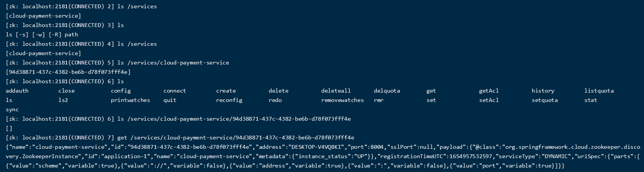Viewport: 644px width, 172px height.
Task: Click the removewatches command word
Action: [x=342, y=100]
